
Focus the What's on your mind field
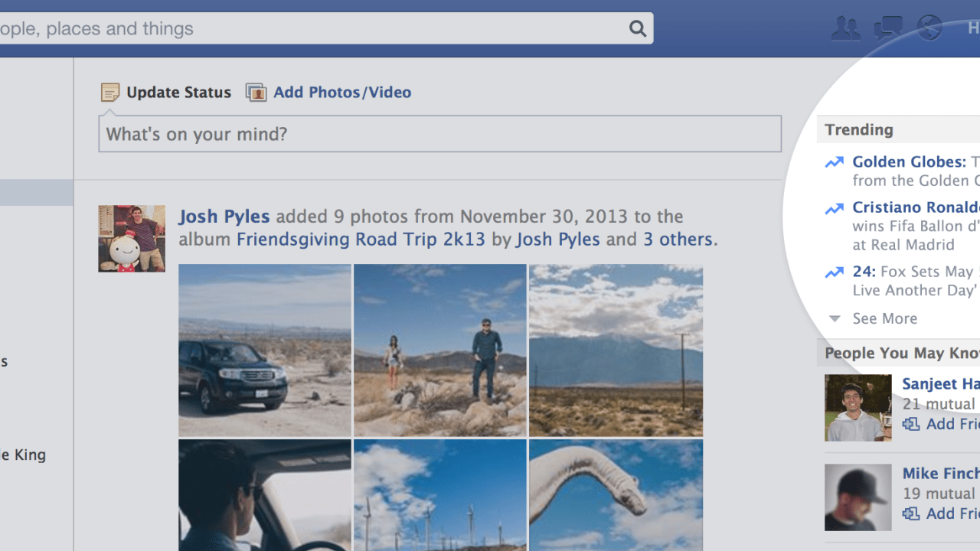pyautogui.click(x=440, y=134)
